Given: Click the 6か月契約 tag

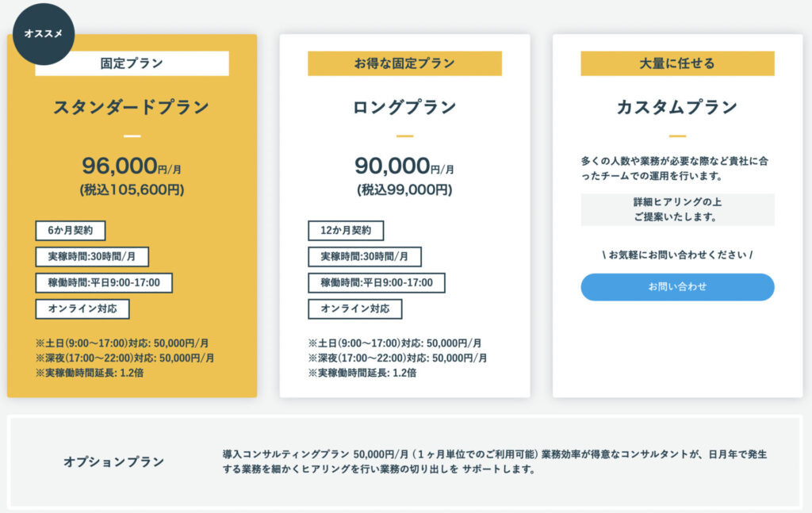Looking at the screenshot, I should click(71, 231).
